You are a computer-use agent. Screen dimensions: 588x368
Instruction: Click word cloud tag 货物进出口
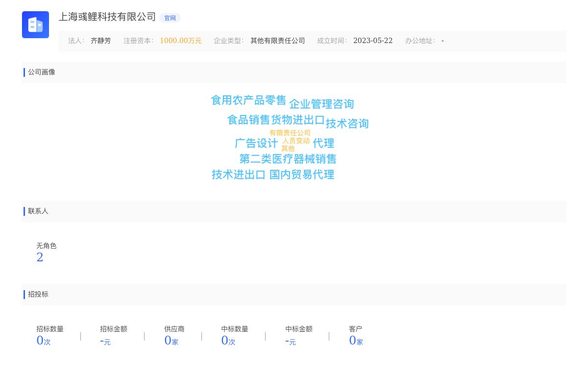click(x=298, y=120)
